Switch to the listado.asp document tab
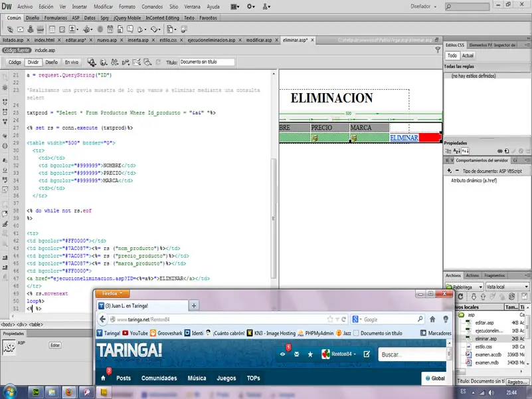The width and height of the screenshot is (532, 399). pyautogui.click(x=13, y=40)
